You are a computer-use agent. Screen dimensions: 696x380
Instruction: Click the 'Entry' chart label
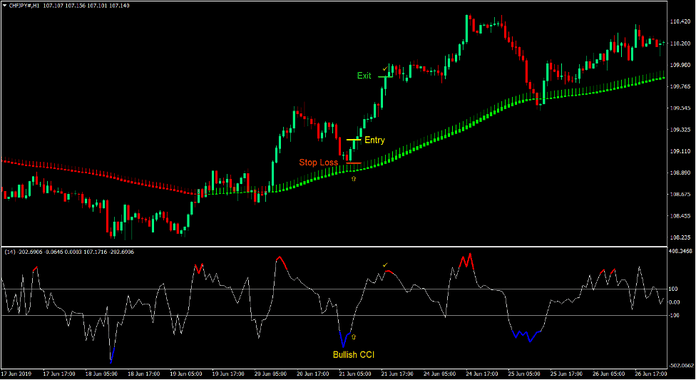(x=375, y=140)
